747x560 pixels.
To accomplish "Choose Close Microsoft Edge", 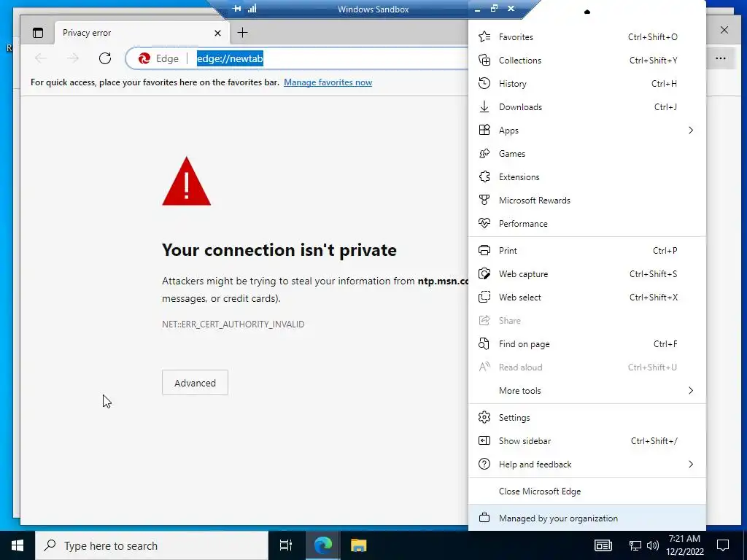I will click(x=587, y=491).
